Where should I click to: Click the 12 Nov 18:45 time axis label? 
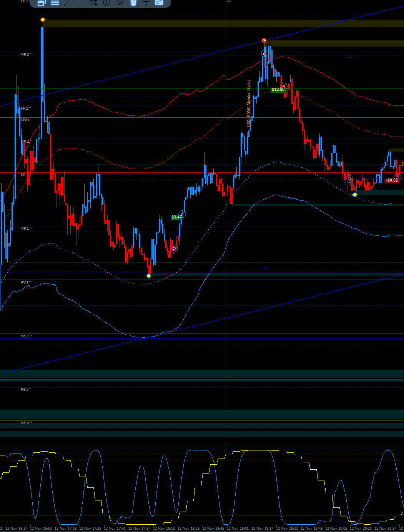point(213,529)
